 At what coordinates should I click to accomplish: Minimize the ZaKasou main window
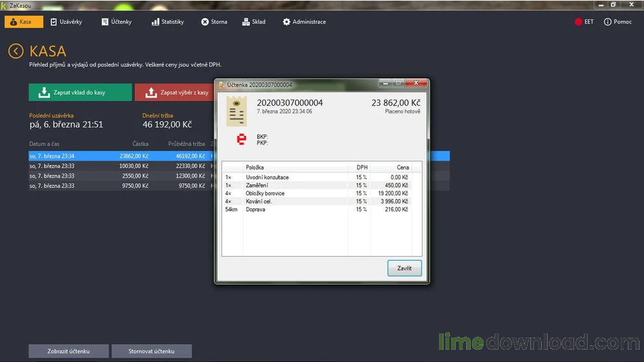(x=601, y=5)
